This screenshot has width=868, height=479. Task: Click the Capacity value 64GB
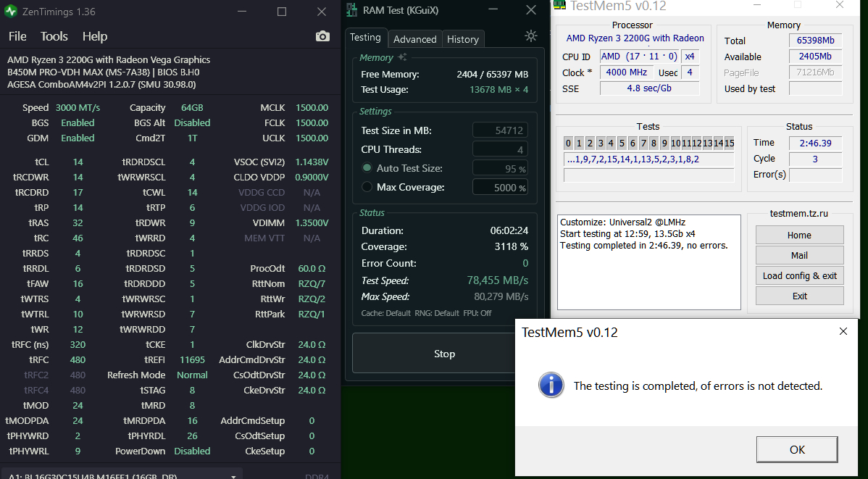pos(192,107)
